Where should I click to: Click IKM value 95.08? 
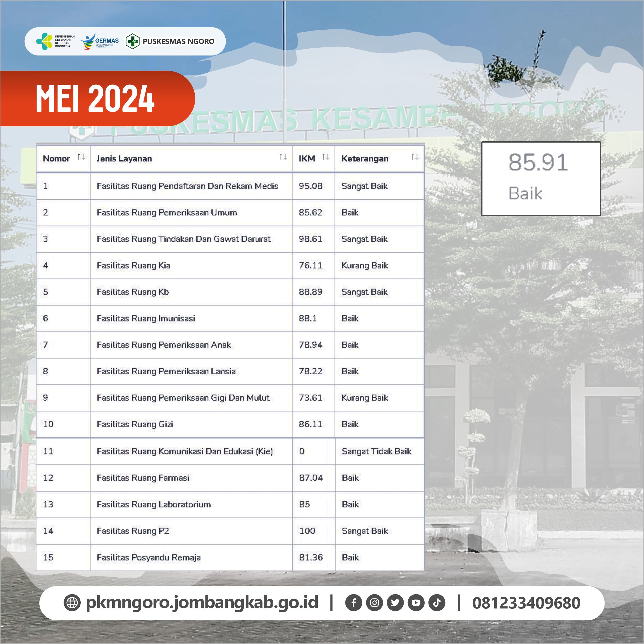pyautogui.click(x=310, y=186)
